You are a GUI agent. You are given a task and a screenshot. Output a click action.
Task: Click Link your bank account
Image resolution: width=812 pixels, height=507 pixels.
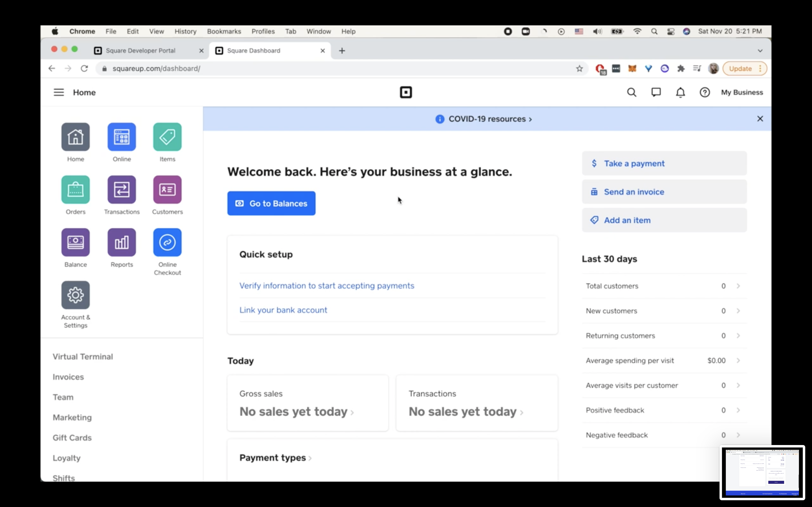coord(283,310)
